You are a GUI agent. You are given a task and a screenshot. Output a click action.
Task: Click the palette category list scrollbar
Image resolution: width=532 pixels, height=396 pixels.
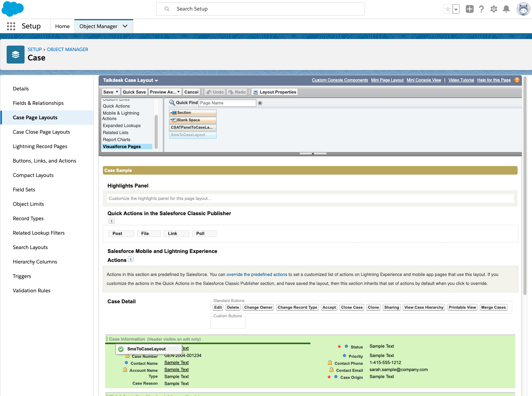(x=156, y=131)
